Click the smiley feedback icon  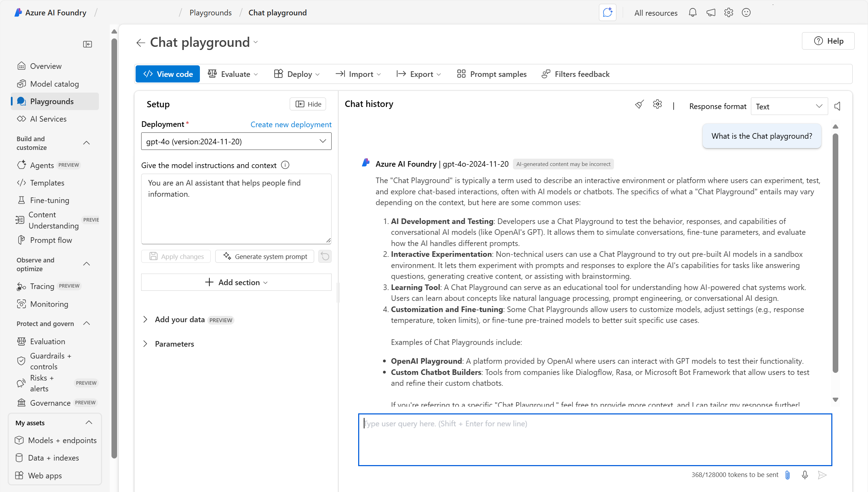[746, 13]
